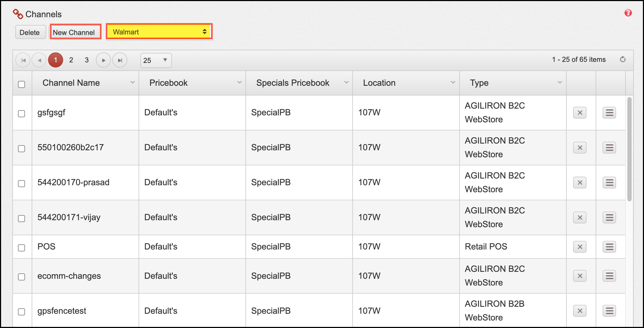Refresh the channels grid
Image resolution: width=644 pixels, height=328 pixels.
coord(623,59)
